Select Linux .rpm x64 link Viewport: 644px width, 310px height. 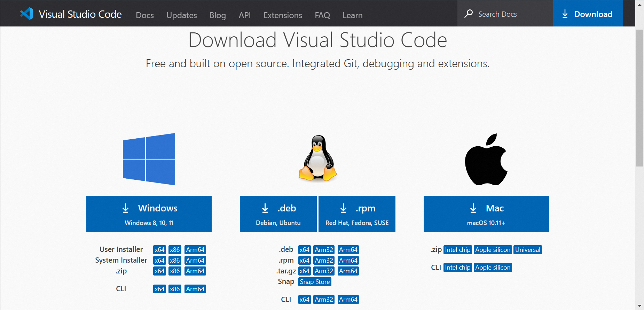click(304, 261)
